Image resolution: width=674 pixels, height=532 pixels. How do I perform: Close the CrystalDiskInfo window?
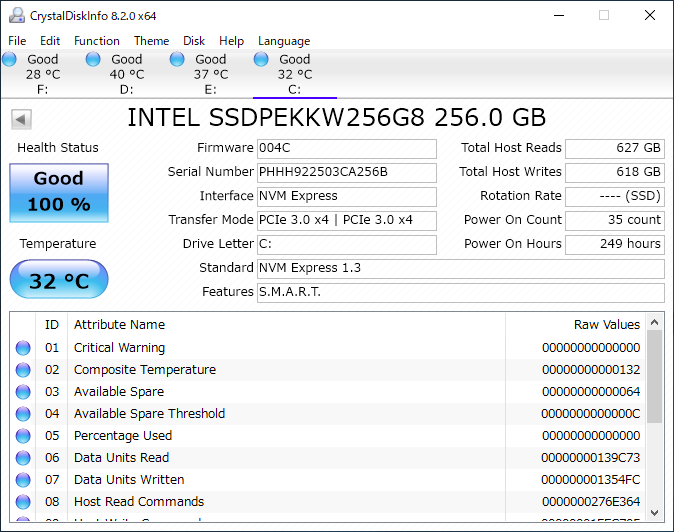pos(650,15)
